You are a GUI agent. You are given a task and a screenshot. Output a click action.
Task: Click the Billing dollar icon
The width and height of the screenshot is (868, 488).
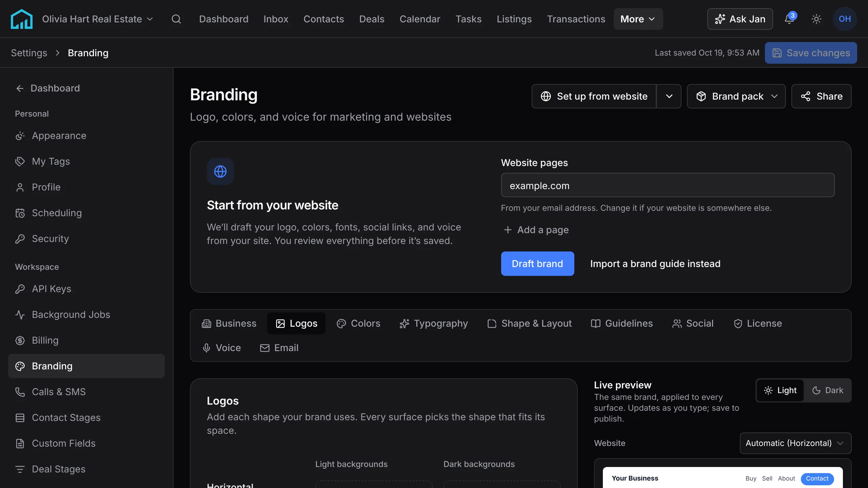(20, 341)
